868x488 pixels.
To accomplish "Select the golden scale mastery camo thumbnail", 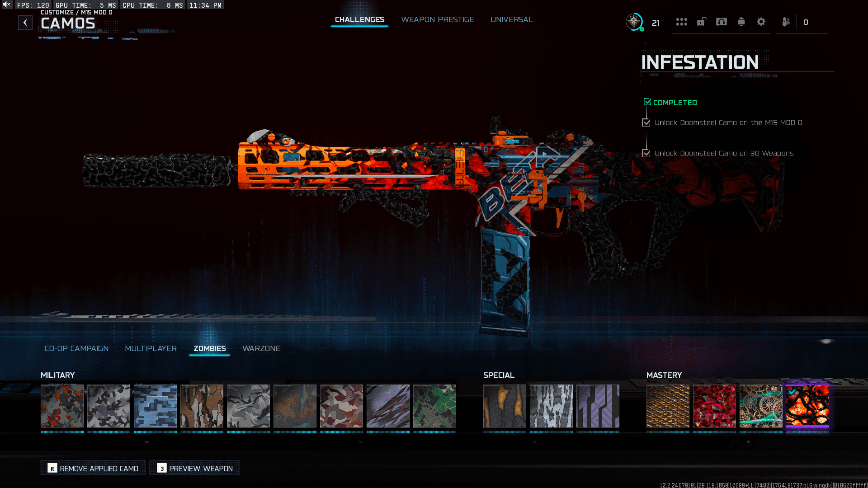I will click(x=668, y=406).
